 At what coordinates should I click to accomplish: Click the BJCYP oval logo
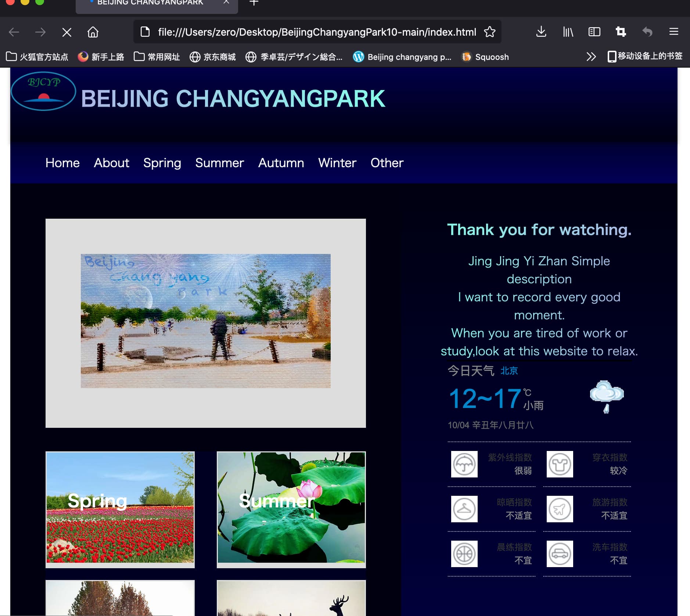point(43,91)
